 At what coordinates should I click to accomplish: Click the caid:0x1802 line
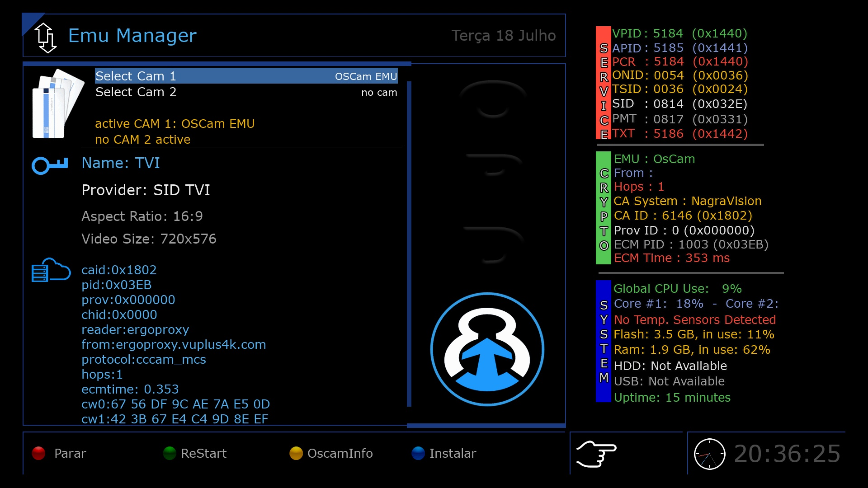119,270
